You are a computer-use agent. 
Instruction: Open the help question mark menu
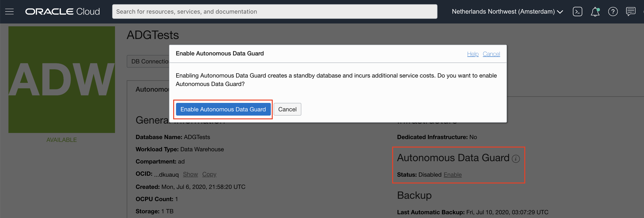pos(613,12)
